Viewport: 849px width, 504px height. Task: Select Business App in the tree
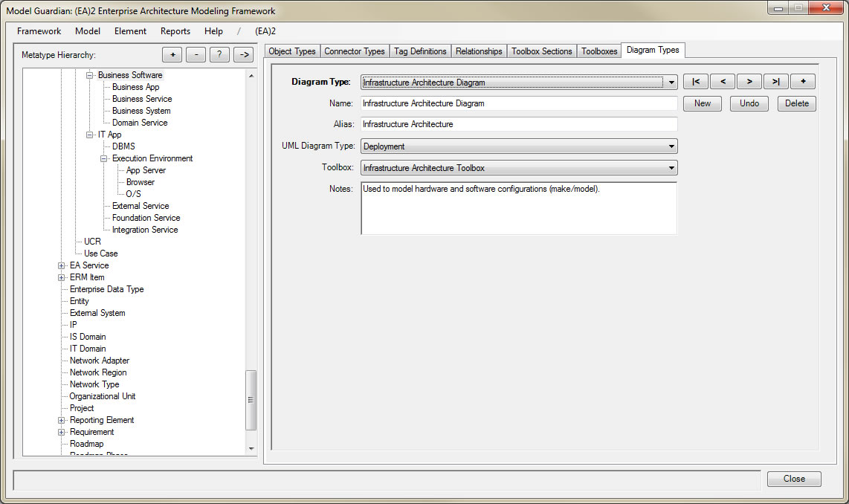click(x=136, y=87)
